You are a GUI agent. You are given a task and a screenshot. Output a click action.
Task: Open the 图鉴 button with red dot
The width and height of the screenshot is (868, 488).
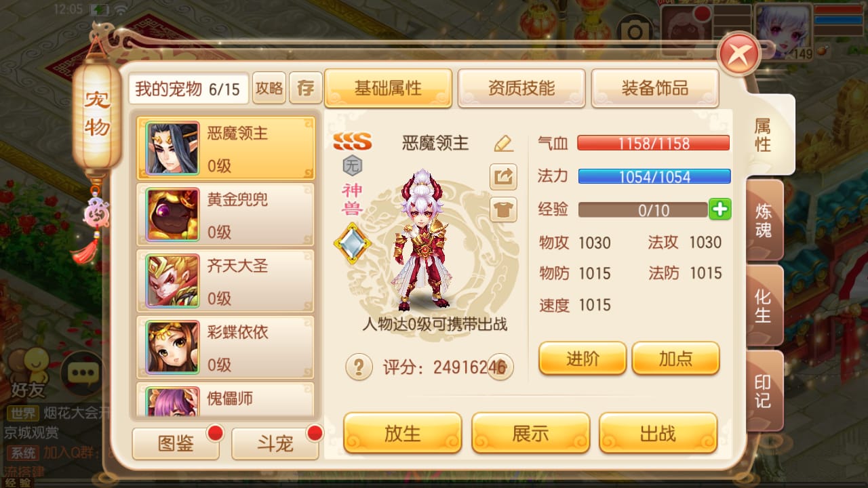[x=176, y=444]
